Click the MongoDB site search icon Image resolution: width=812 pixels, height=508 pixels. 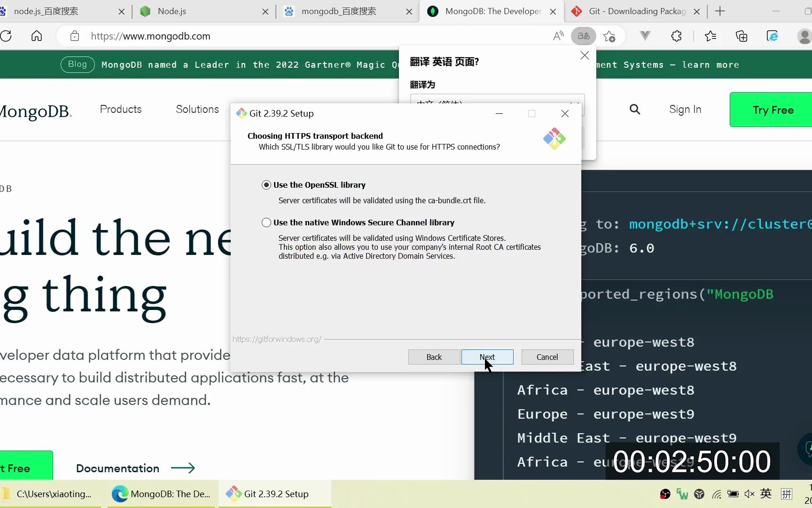pyautogui.click(x=635, y=110)
